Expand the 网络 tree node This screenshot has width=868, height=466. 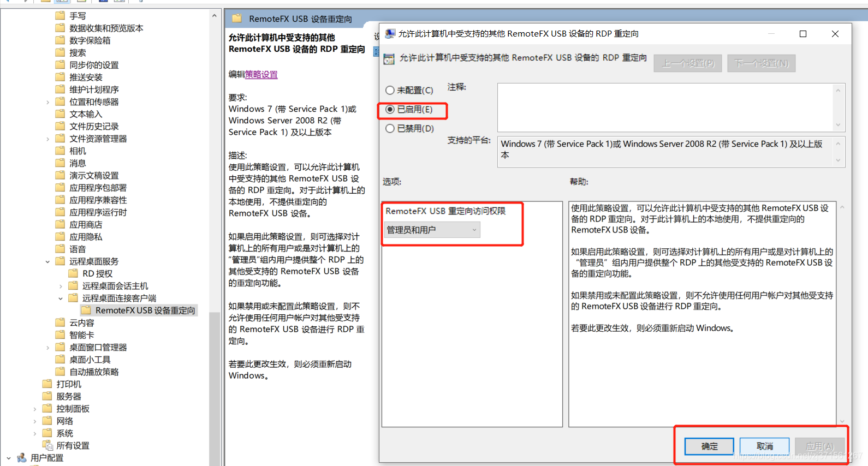[x=34, y=421]
